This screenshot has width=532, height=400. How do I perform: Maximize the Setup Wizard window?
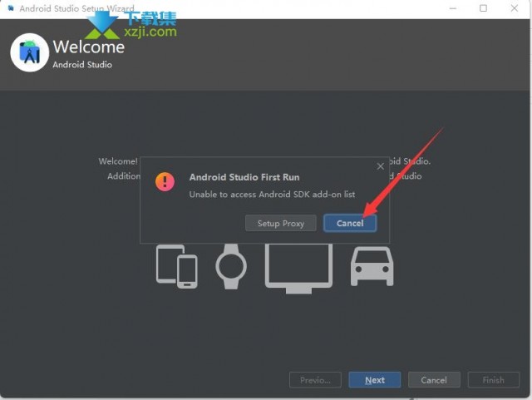click(483, 8)
